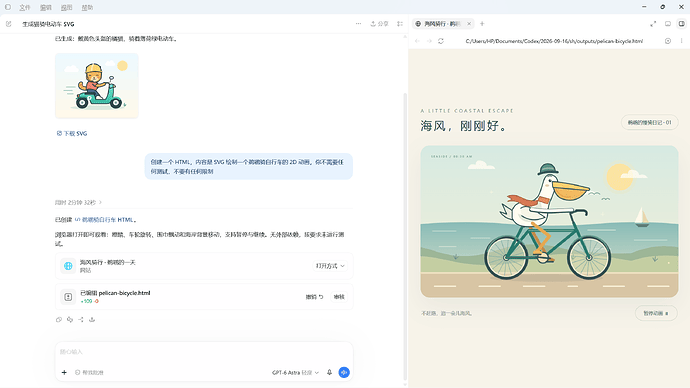The width and height of the screenshot is (690, 388).
Task: Open the GPT-6 Astra model dropdown
Action: [295, 373]
